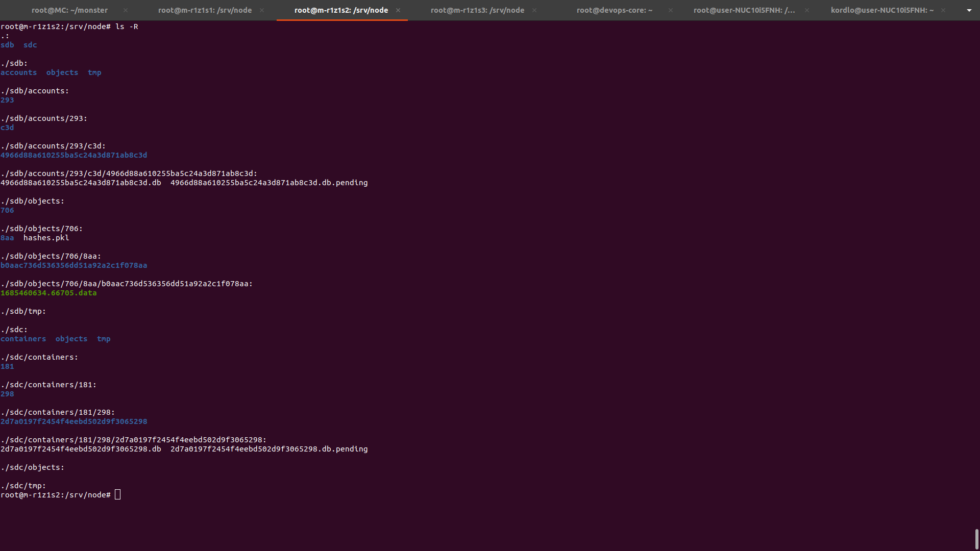Click the terminal prompt cursor

point(117,495)
